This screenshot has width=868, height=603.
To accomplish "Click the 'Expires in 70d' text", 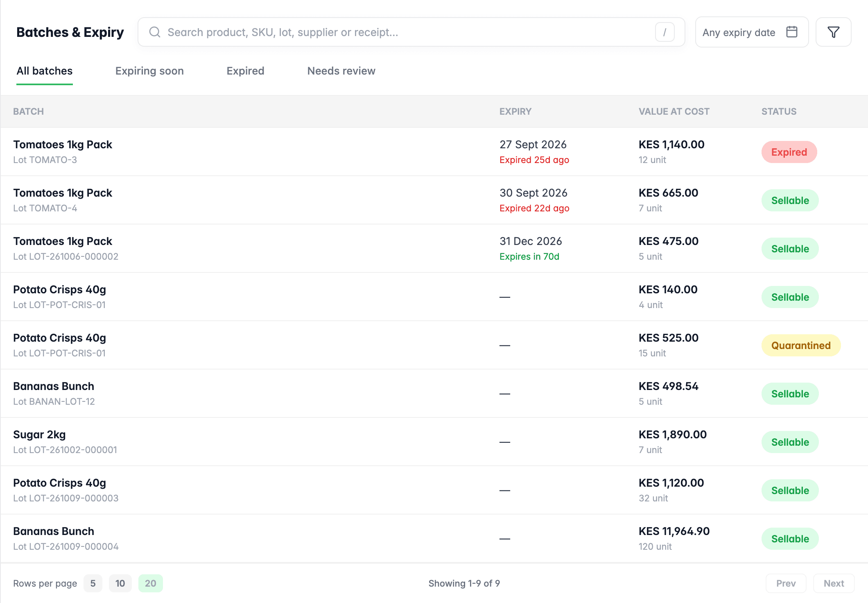I will (x=529, y=256).
